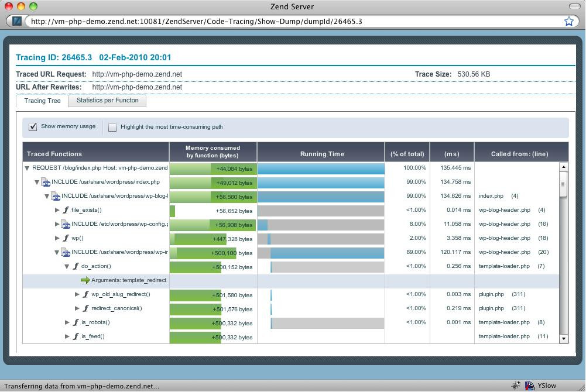586x392 pixels.
Task: Click the (ms) column header
Action: (452, 152)
